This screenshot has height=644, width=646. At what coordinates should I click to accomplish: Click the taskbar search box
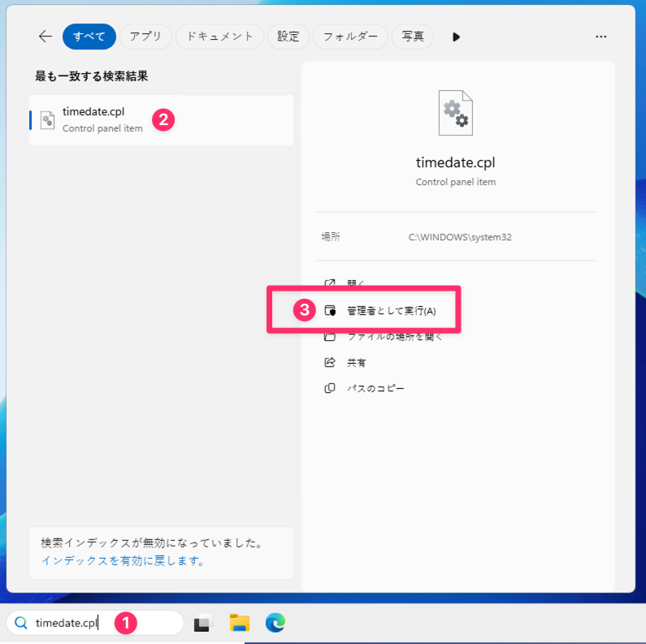coord(95,623)
